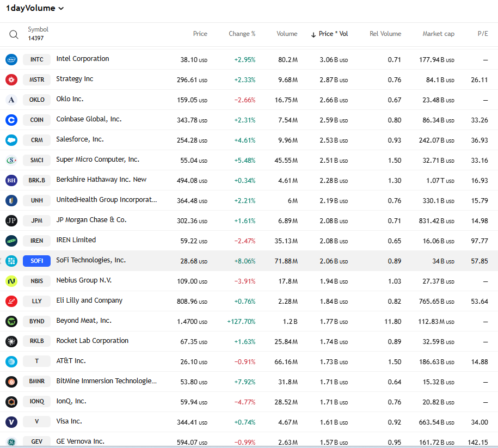Open the GEV ticker tag
Viewport: 498px width, 448px height.
(x=37, y=441)
